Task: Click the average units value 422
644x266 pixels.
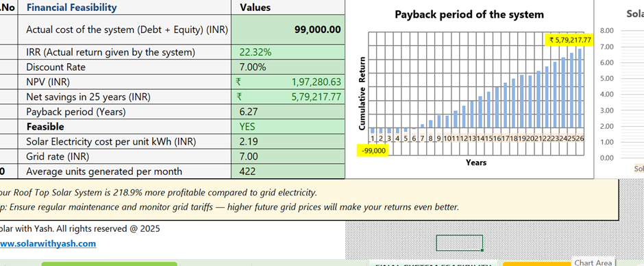Action: [288, 171]
